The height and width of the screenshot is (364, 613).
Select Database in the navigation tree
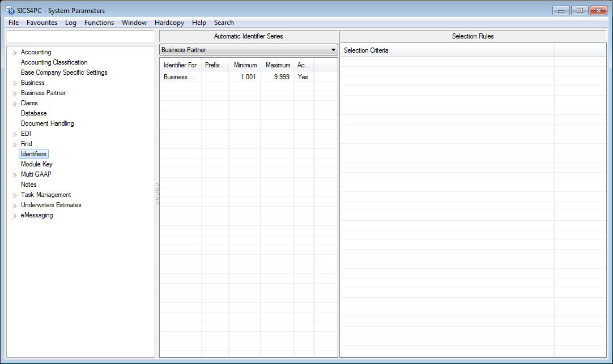pos(33,113)
